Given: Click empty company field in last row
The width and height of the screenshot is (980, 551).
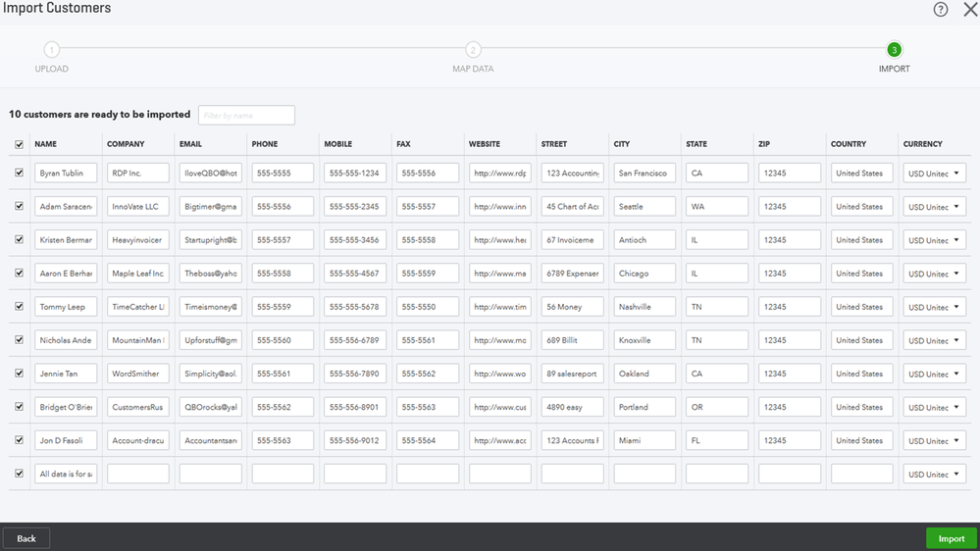Looking at the screenshot, I should (x=138, y=475).
